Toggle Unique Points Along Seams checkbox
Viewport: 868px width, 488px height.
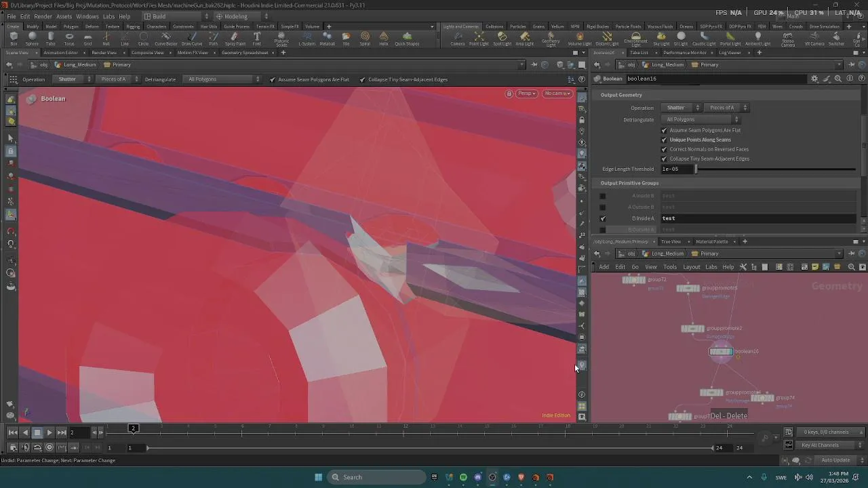click(664, 140)
